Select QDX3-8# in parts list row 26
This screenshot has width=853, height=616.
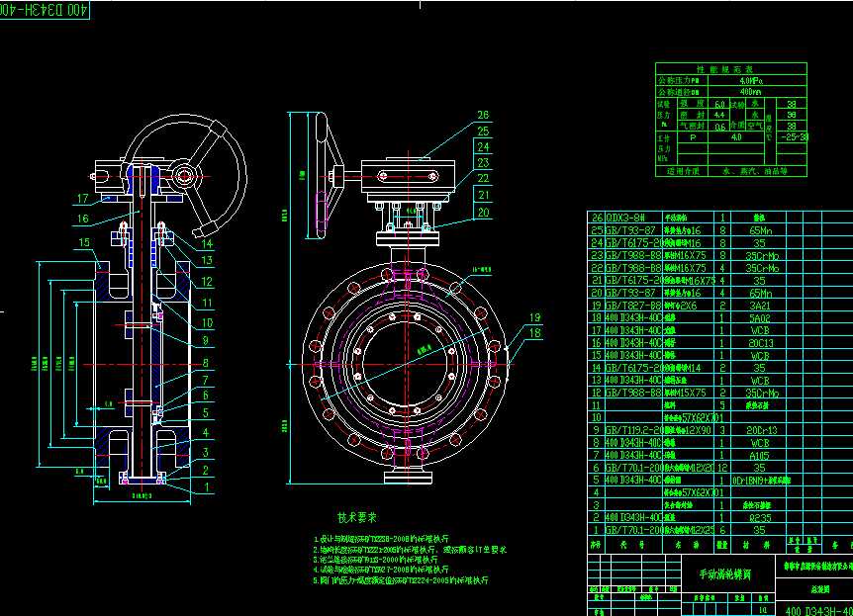tap(625, 218)
